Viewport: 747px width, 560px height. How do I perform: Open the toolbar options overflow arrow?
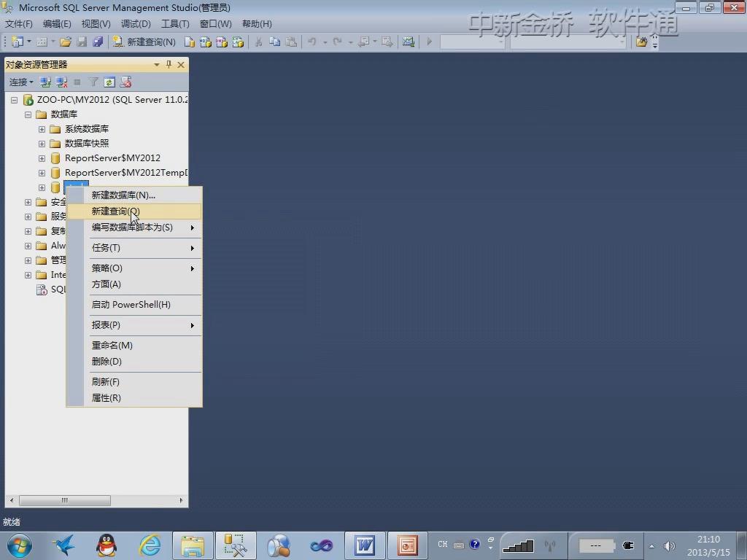click(655, 42)
